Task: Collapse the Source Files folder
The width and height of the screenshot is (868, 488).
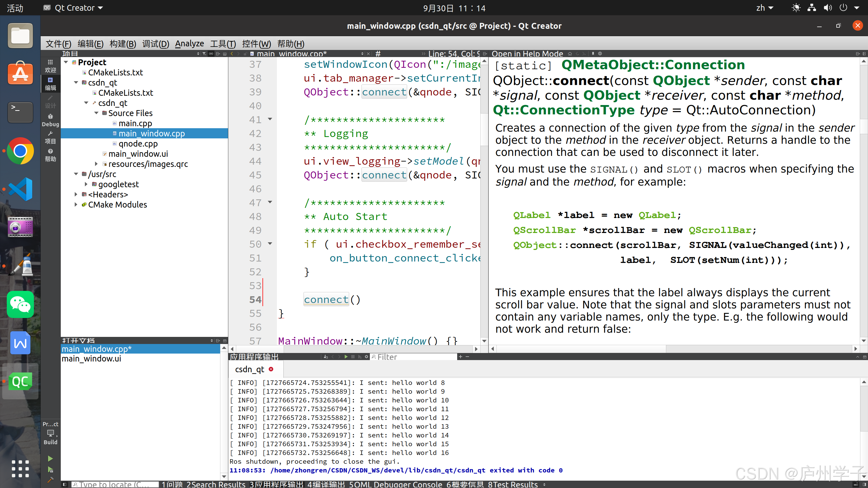Action: [x=96, y=113]
